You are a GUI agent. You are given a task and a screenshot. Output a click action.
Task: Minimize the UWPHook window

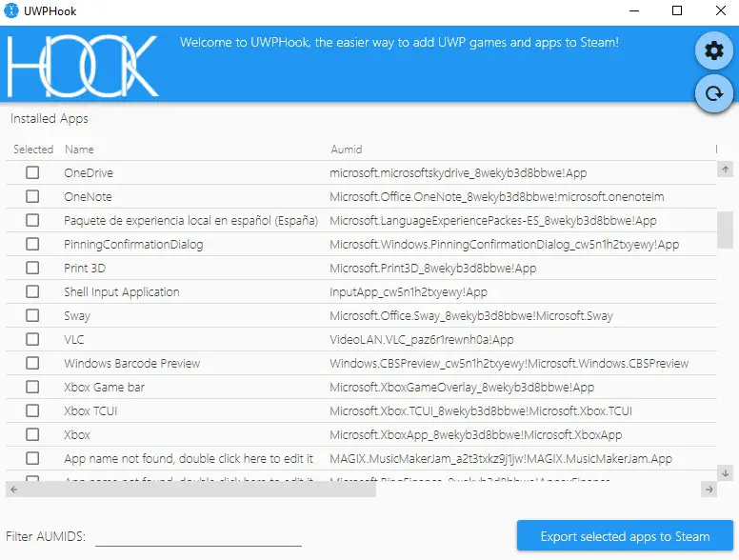tap(634, 10)
